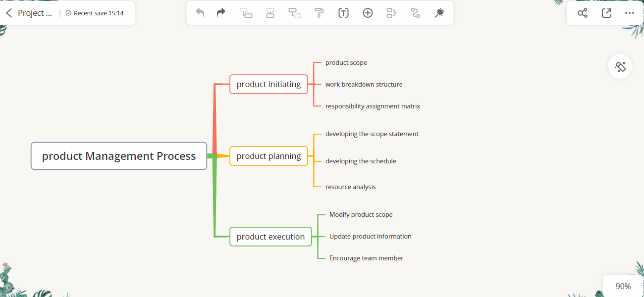The width and height of the screenshot is (644, 297).
Task: Open the 90% zoom level control
Action: (623, 286)
